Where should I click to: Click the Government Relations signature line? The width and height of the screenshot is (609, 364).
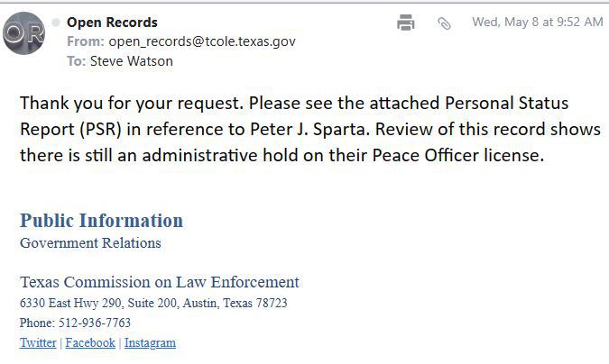90,242
